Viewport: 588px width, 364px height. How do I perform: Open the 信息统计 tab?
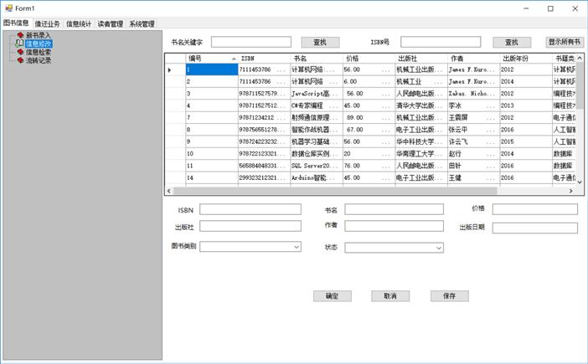click(x=80, y=24)
